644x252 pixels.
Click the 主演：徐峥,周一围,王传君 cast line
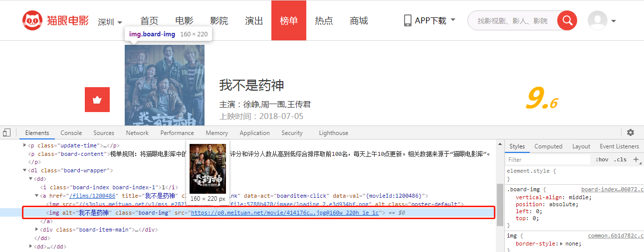point(265,105)
